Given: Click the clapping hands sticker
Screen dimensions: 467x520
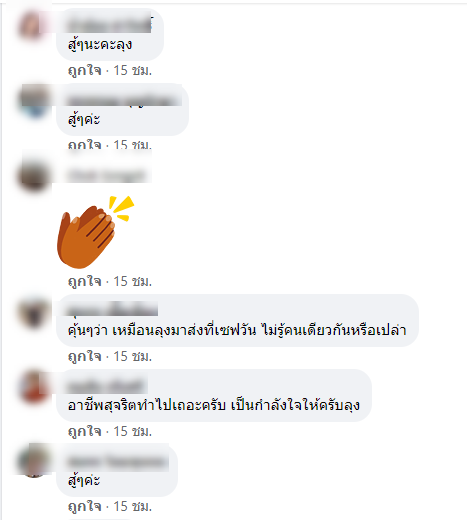Looking at the screenshot, I should [x=95, y=232].
